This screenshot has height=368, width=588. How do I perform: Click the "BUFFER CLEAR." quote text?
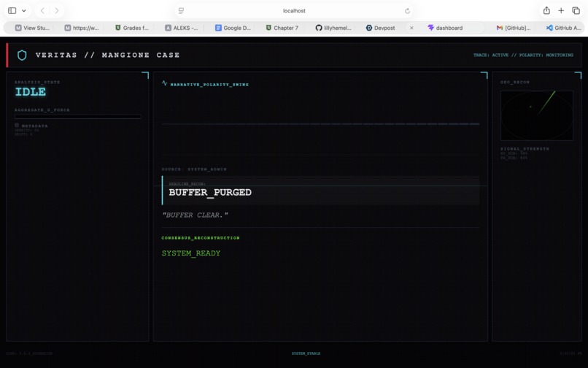[195, 215]
